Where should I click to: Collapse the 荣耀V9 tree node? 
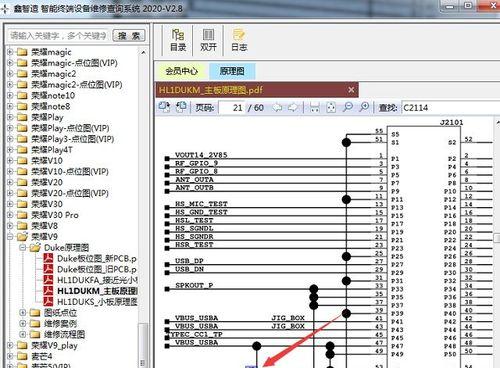(10, 237)
